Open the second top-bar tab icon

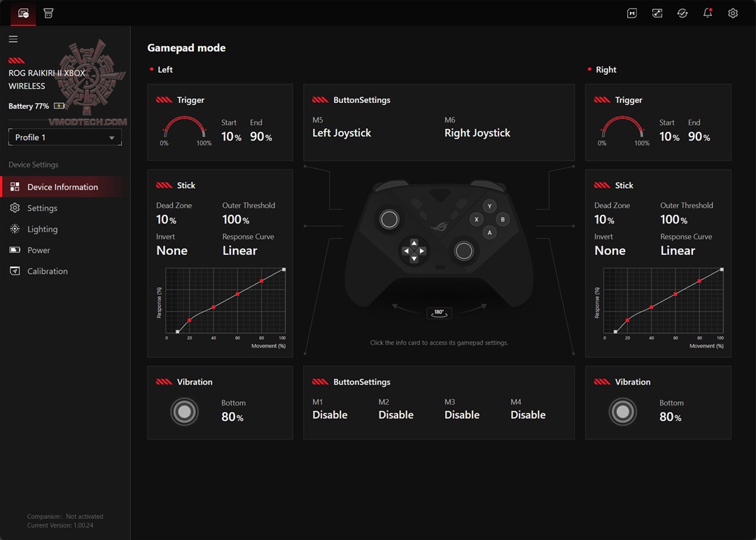[x=48, y=13]
